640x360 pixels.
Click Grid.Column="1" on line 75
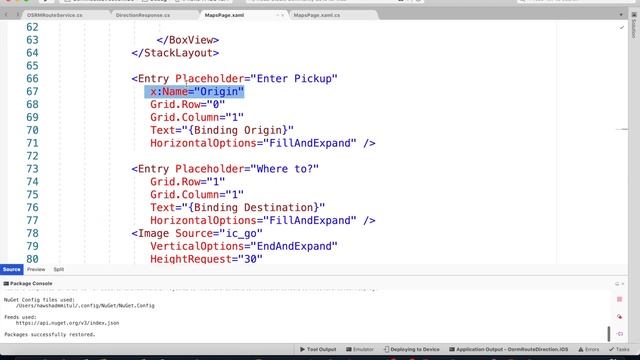pyautogui.click(x=197, y=195)
